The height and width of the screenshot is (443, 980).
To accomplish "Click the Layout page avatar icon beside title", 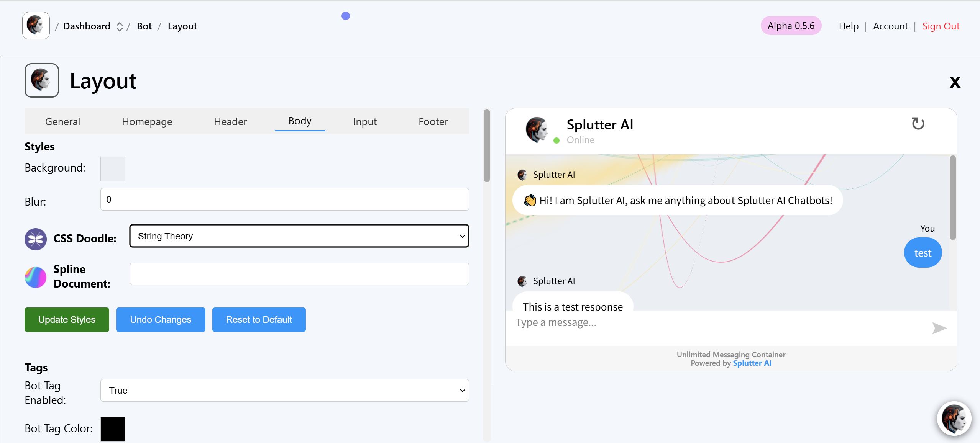I will coord(41,80).
